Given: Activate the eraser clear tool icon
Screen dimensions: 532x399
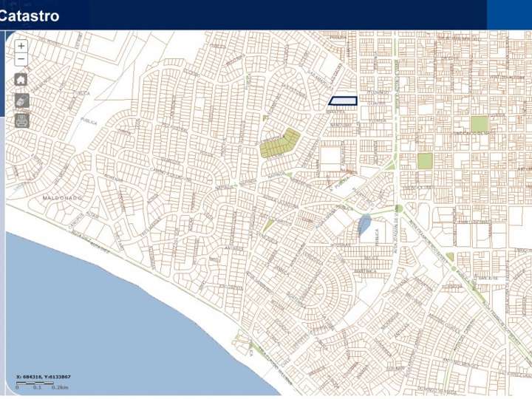Looking at the screenshot, I should pos(21,100).
